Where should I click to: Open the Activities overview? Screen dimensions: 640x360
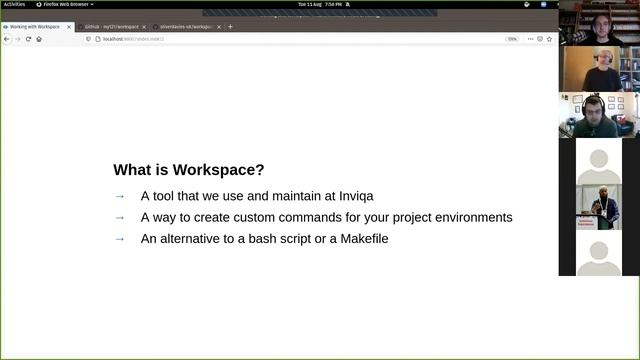14,4
